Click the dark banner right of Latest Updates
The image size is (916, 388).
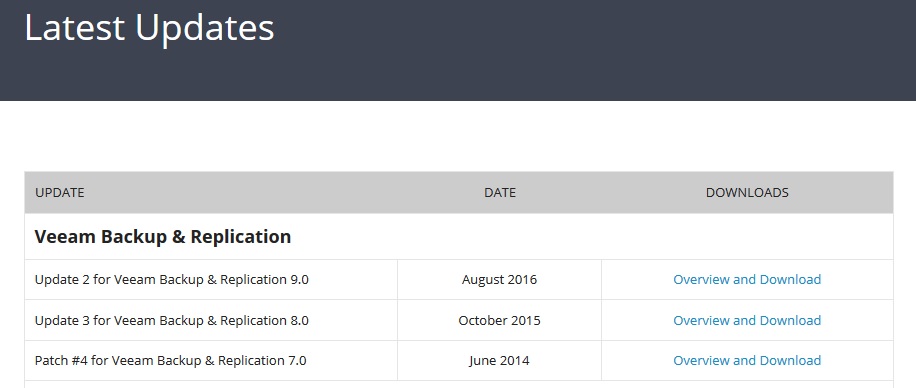click(596, 50)
